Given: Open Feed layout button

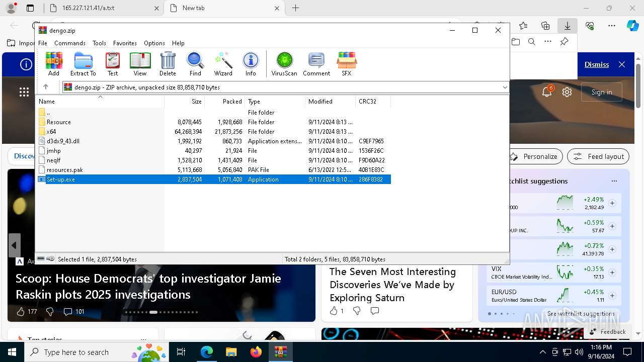Looking at the screenshot, I should pos(598,156).
